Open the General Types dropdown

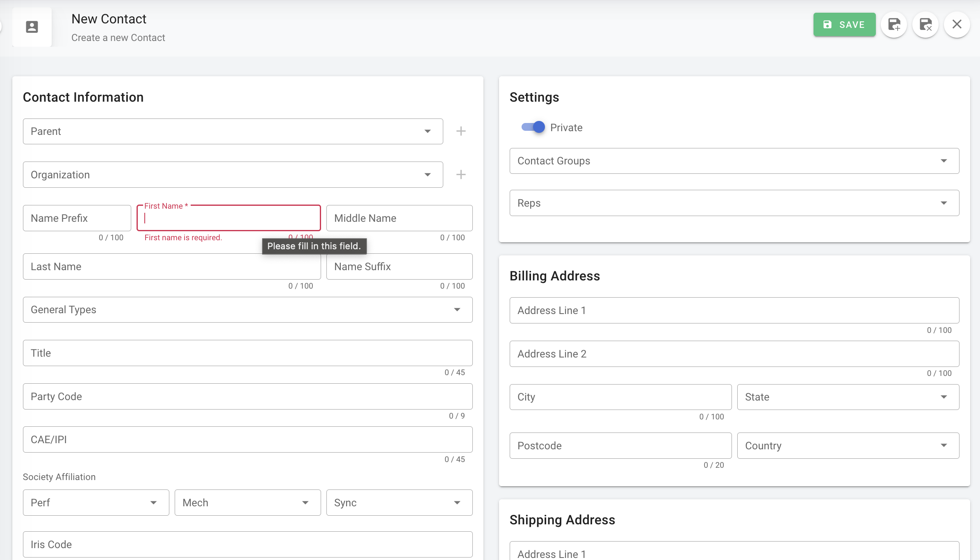click(x=247, y=310)
